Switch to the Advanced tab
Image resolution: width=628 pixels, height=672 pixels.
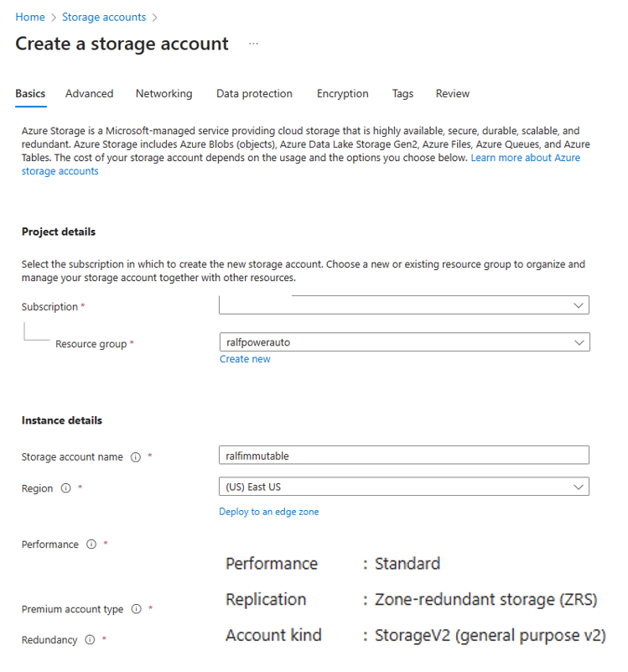[x=89, y=94]
